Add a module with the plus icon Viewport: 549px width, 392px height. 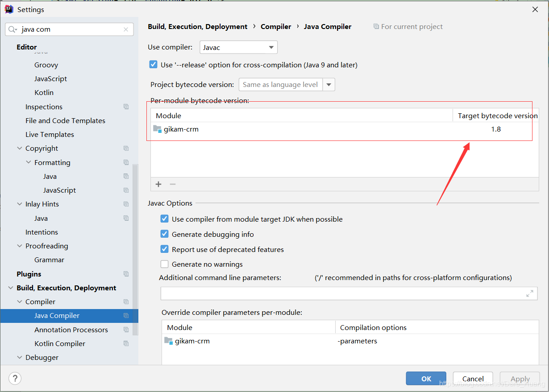158,184
